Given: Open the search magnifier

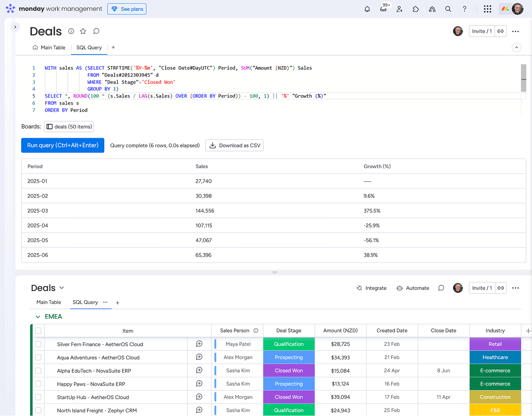Looking at the screenshot, I should click(x=448, y=9).
